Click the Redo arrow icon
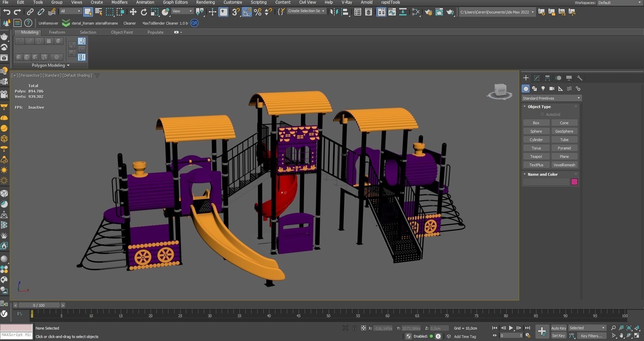Screen dimensions: 644x341 pos(17,12)
